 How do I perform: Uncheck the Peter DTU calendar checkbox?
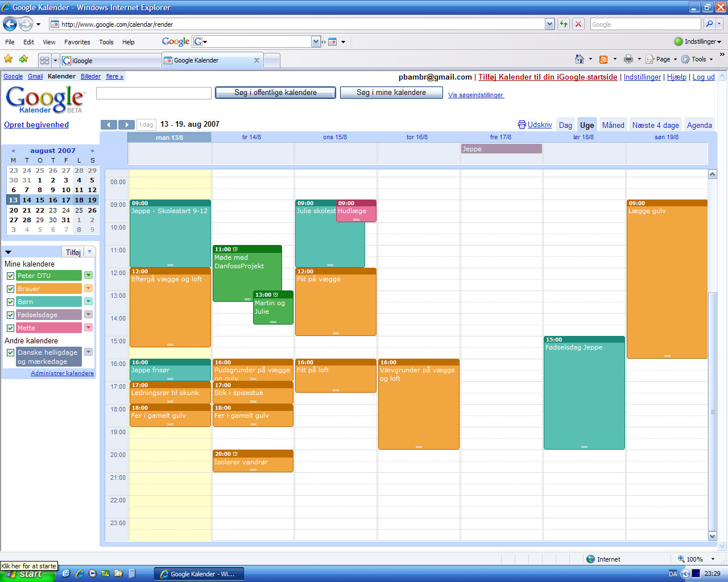(x=10, y=276)
